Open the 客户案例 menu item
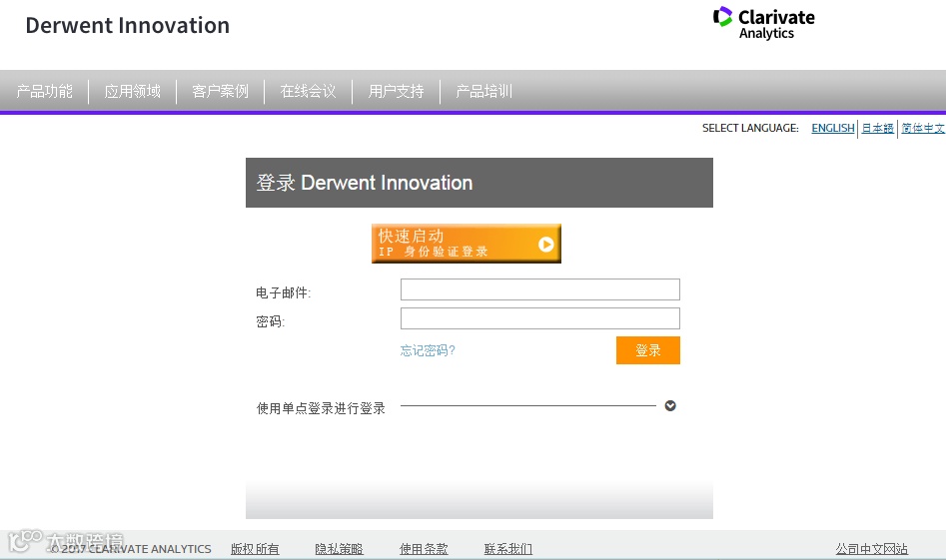Image resolution: width=946 pixels, height=560 pixels. 220,91
